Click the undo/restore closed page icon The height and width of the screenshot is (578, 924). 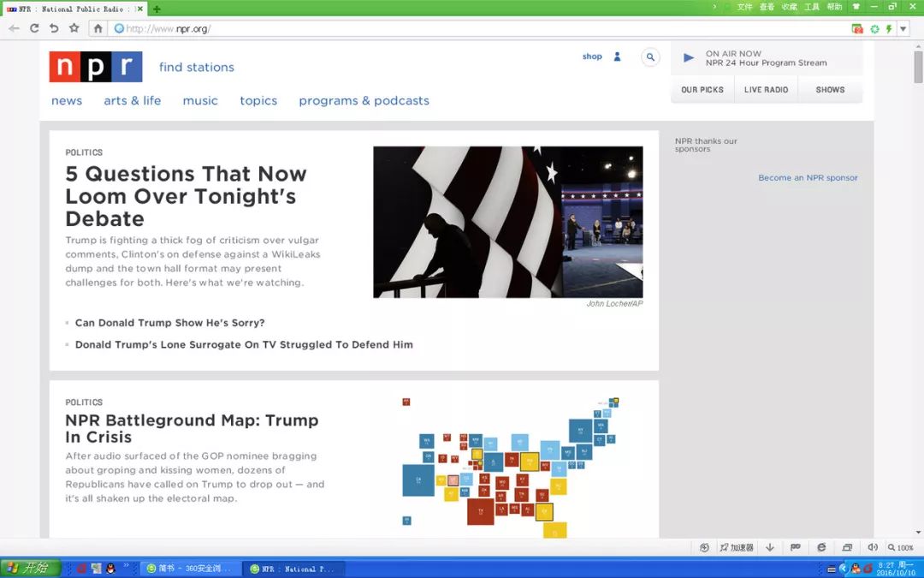(54, 28)
